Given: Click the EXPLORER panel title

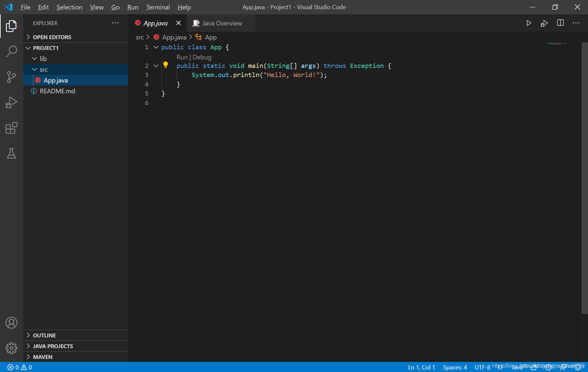Looking at the screenshot, I should tap(45, 23).
